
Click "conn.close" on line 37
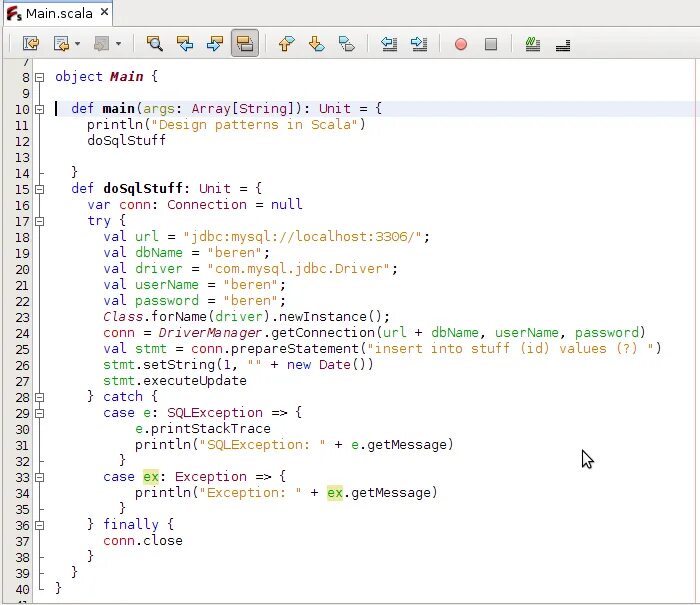142,541
